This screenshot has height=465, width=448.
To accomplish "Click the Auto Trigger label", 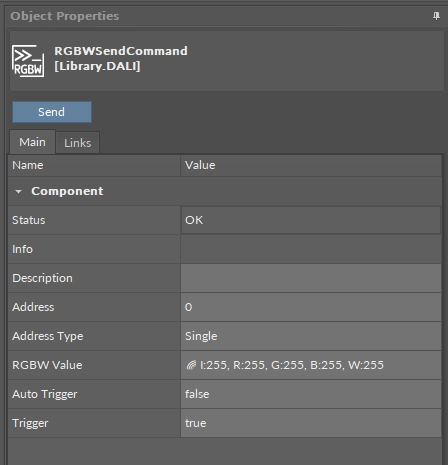I will tap(45, 394).
